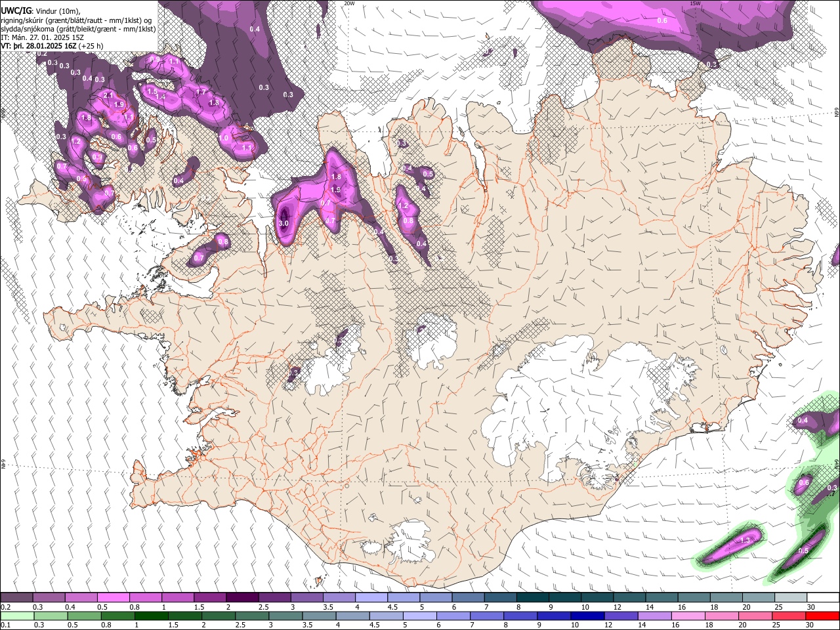840x630 pixels.
Task: Click the 1.0 precipitation value on the map
Action: click(224, 138)
